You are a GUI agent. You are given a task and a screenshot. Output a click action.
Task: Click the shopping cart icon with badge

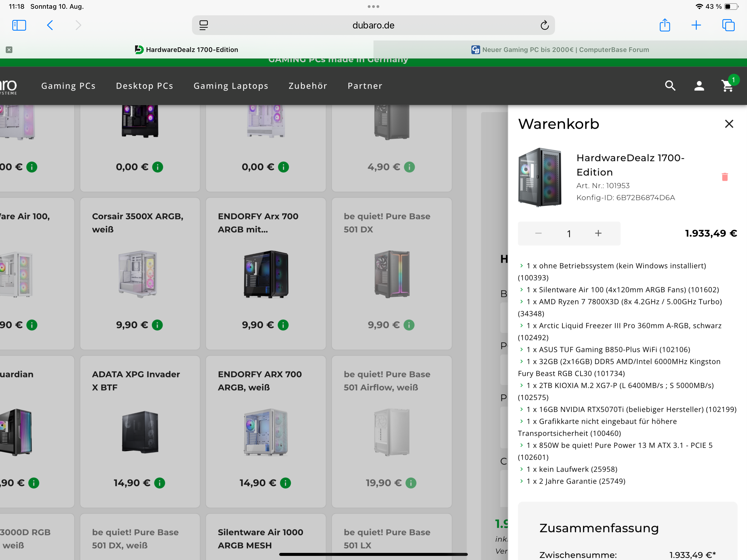727,86
